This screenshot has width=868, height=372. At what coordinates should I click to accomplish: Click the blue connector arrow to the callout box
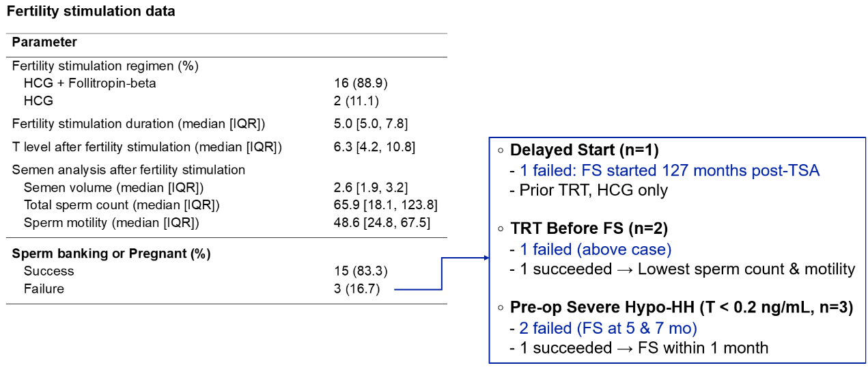442,274
